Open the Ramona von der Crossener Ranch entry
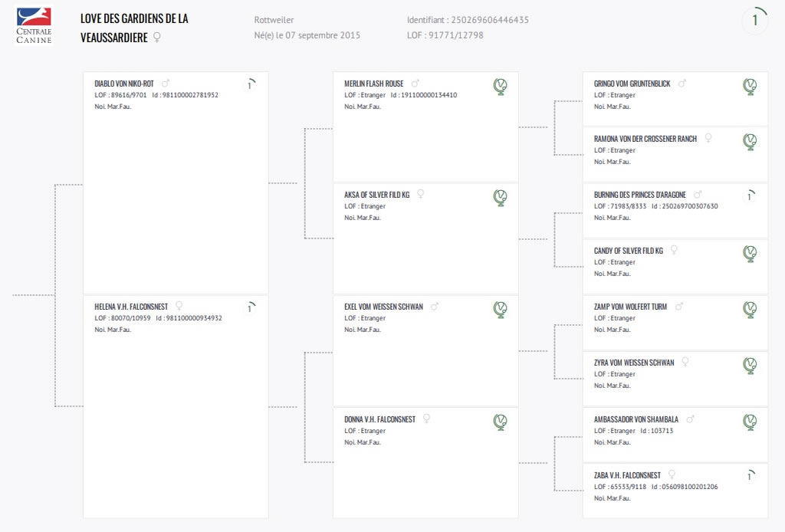785x532 pixels. pyautogui.click(x=645, y=139)
